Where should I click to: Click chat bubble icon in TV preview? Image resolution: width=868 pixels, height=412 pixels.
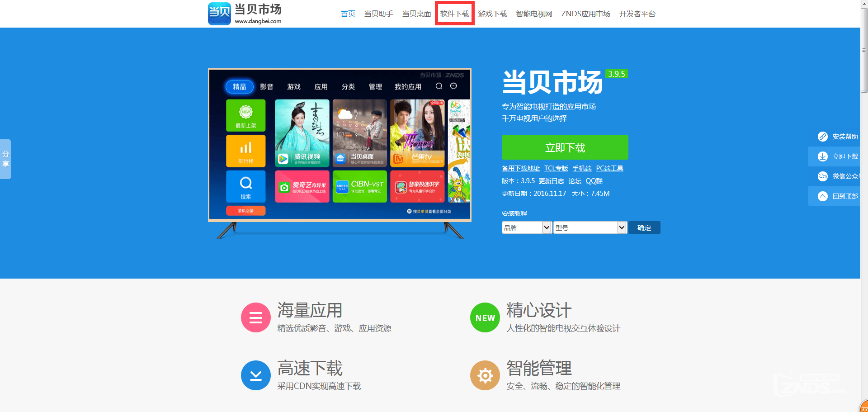(x=453, y=86)
